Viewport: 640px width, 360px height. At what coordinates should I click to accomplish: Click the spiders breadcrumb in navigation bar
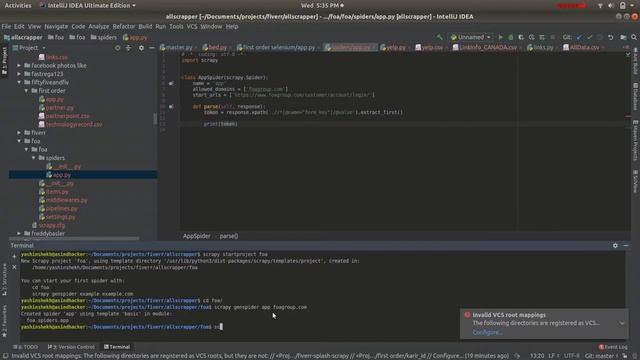pyautogui.click(x=104, y=37)
